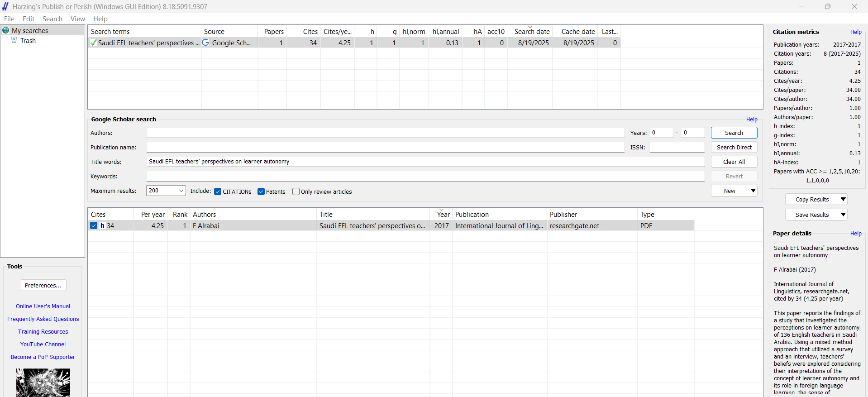Click the Publish or Perish app icon

(5, 6)
